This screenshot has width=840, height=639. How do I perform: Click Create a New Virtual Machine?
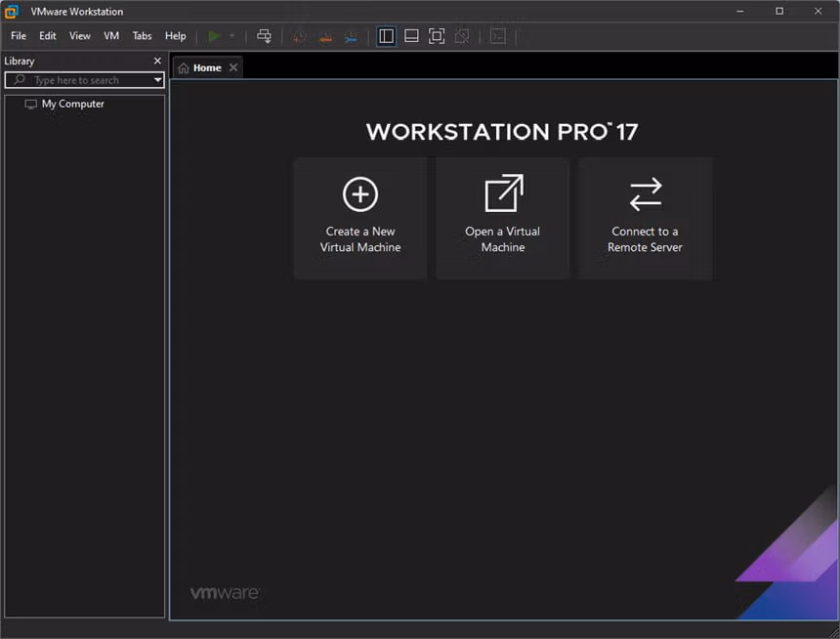360,219
